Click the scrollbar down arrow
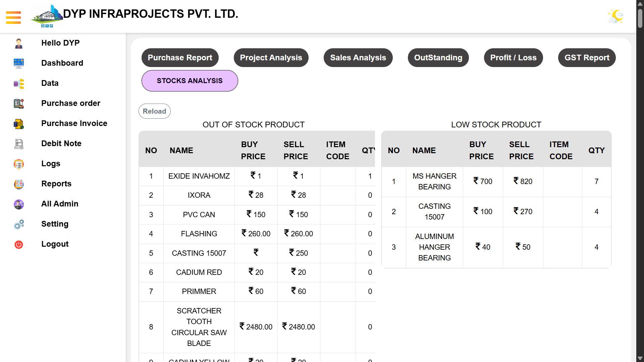Image resolution: width=644 pixels, height=362 pixels. pyautogui.click(x=640, y=358)
